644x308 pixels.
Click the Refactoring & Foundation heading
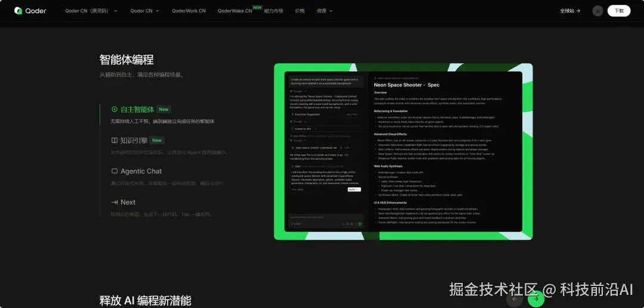point(390,111)
